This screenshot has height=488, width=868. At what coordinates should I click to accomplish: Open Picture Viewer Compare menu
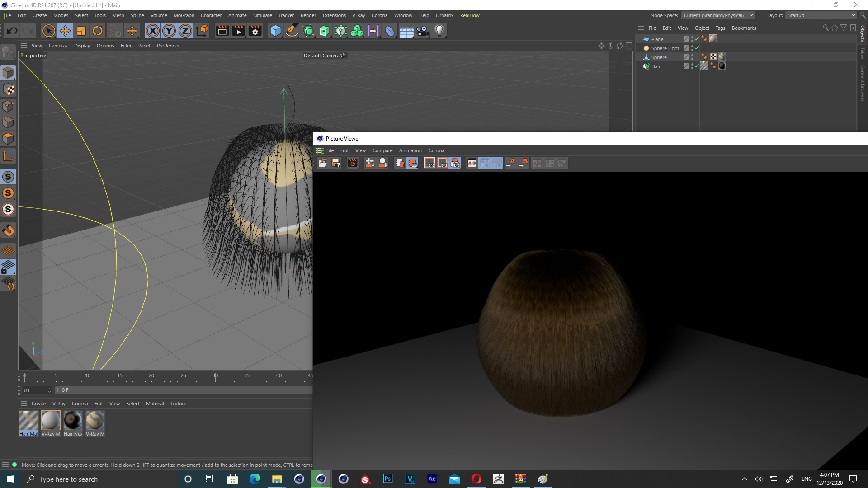[x=382, y=150]
